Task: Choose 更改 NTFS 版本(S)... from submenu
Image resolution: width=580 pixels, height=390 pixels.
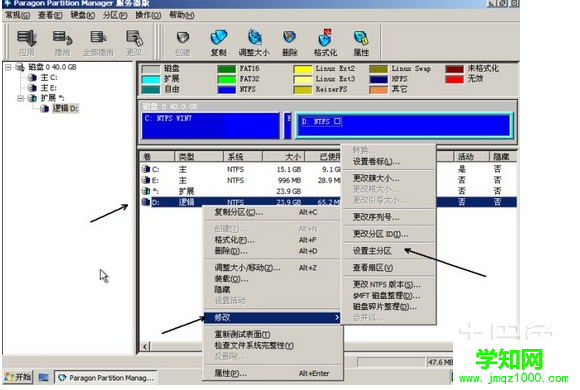Action: [388, 284]
